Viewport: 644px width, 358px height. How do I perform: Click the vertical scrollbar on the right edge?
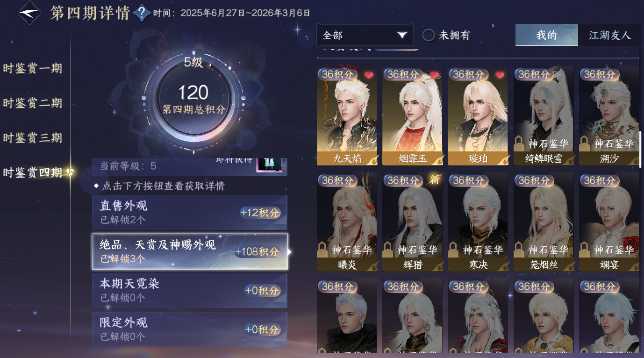tap(640, 150)
